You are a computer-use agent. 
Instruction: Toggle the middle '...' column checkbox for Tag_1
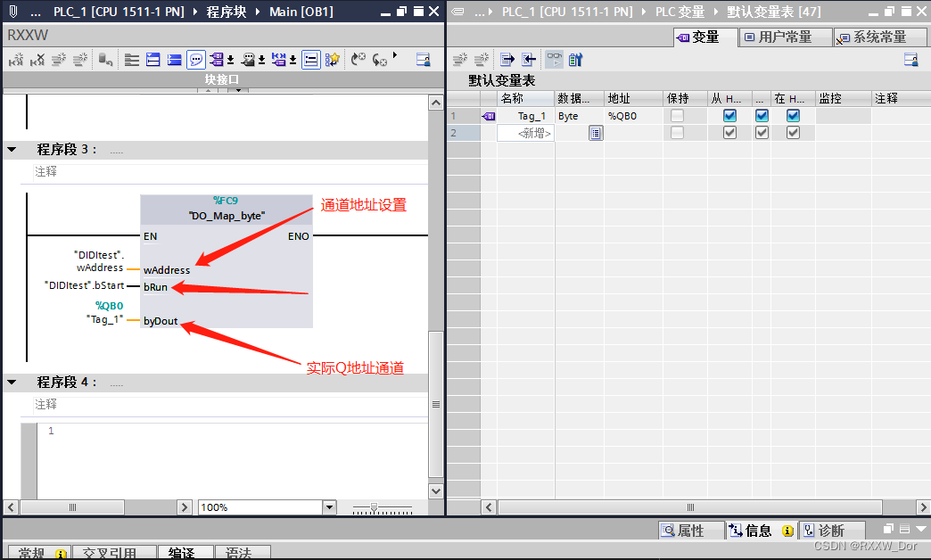(762, 116)
